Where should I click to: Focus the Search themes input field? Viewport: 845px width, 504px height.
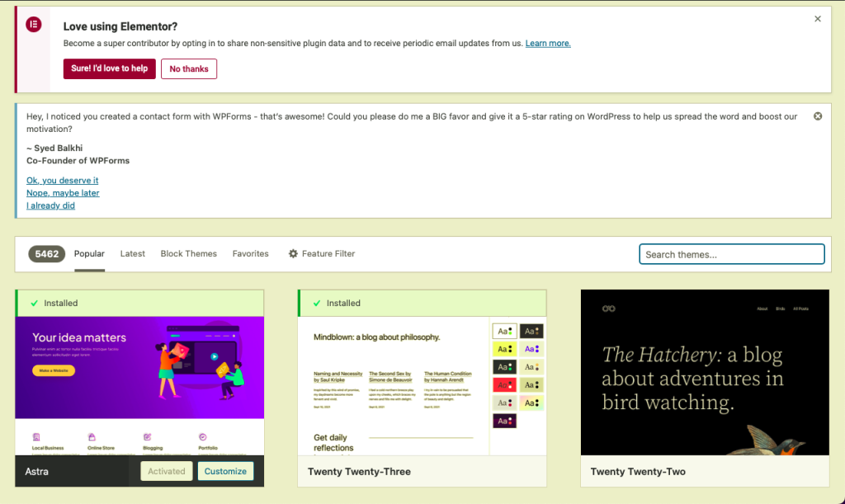tap(731, 255)
